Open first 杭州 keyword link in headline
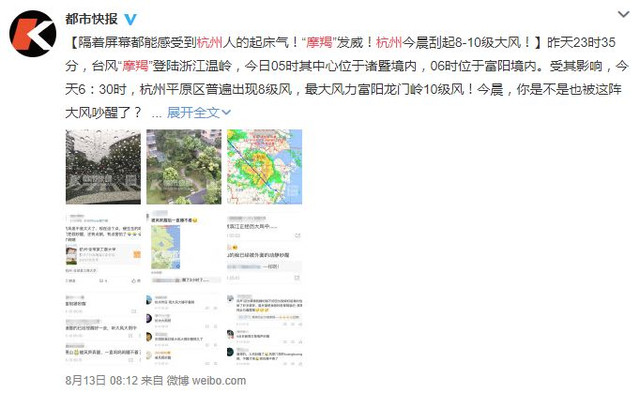 tap(210, 42)
